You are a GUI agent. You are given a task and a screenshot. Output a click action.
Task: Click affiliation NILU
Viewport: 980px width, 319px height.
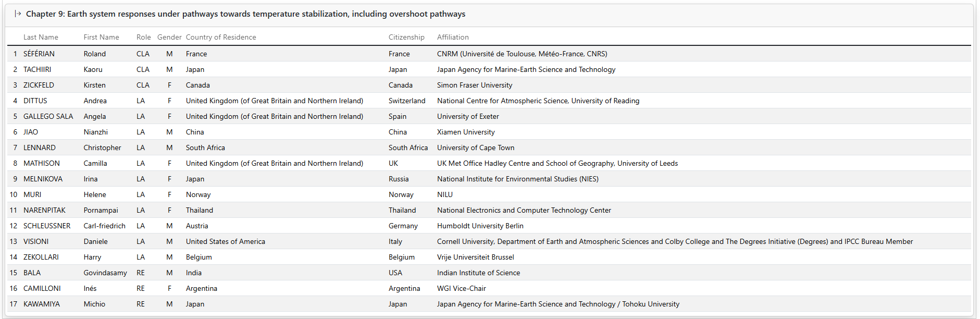coord(445,194)
